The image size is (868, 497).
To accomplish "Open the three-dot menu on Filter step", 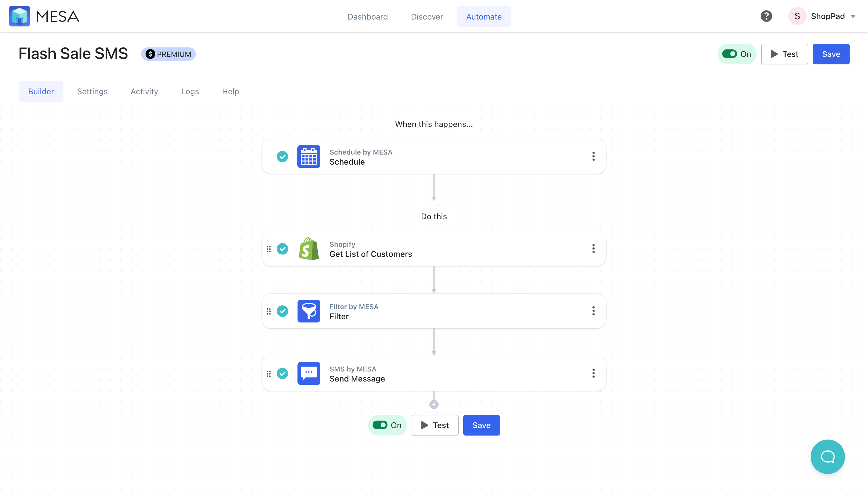I will [x=594, y=311].
